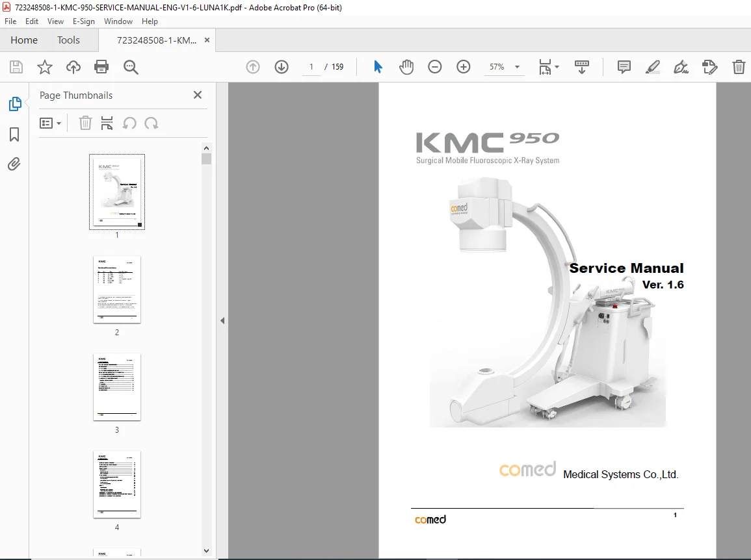Click the 'Ver. 1.6' text
751x560 pixels.
663,285
